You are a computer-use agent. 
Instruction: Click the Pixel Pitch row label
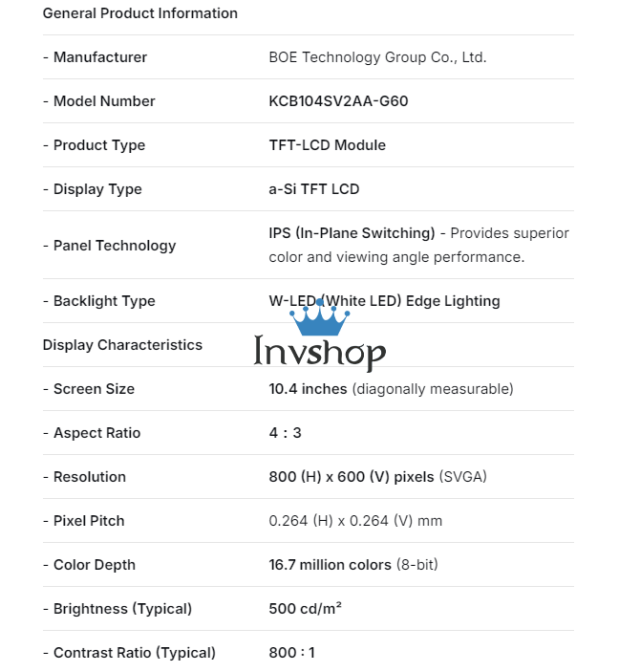[x=89, y=521]
